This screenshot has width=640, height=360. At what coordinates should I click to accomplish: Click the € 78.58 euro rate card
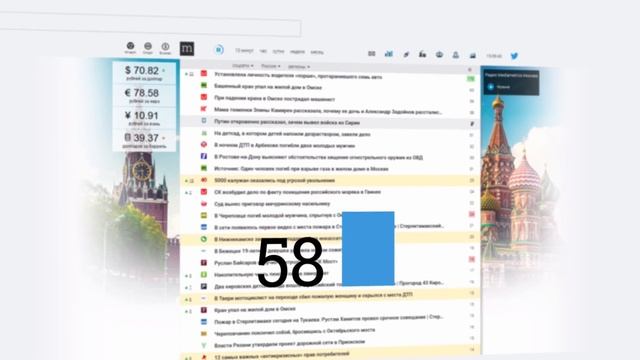(145, 96)
